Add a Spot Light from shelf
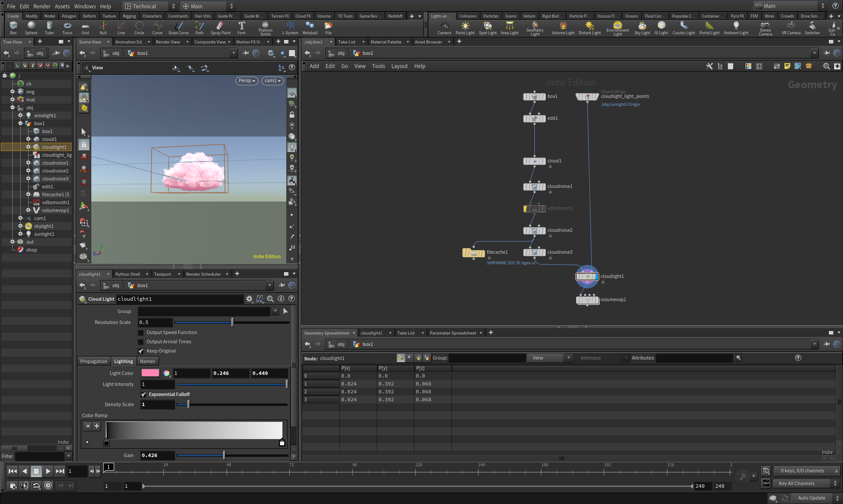 point(488,28)
